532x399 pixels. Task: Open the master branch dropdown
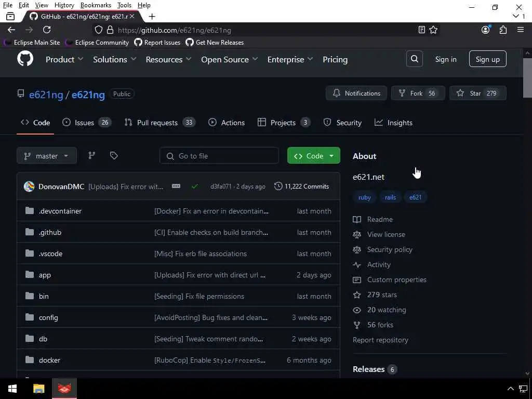[47, 156]
